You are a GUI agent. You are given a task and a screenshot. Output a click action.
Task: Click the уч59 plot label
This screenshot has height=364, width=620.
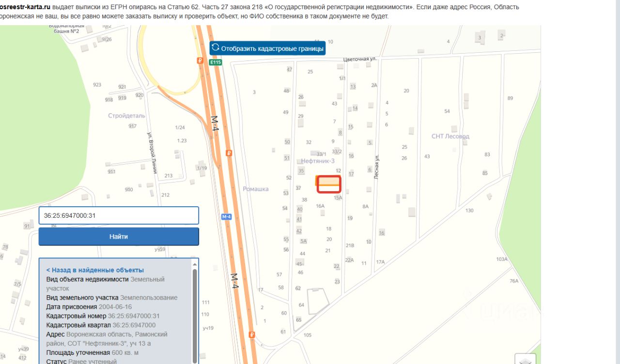point(160,249)
